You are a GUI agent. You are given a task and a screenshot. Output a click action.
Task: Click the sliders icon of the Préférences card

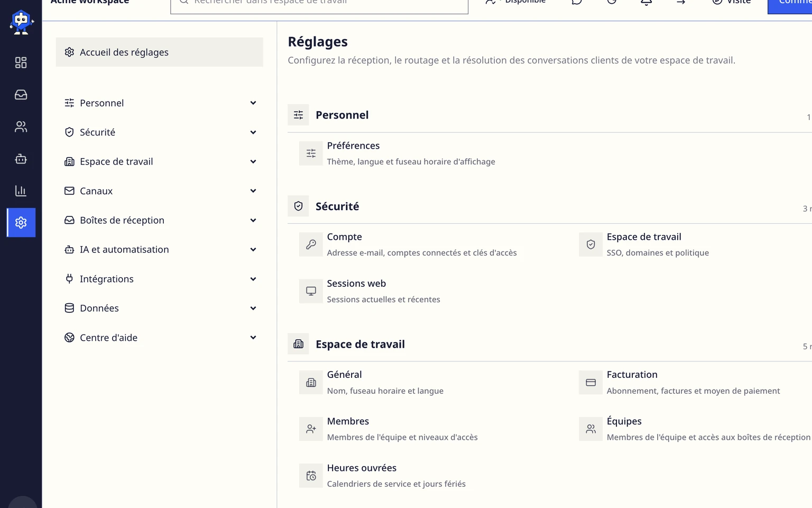pyautogui.click(x=311, y=153)
